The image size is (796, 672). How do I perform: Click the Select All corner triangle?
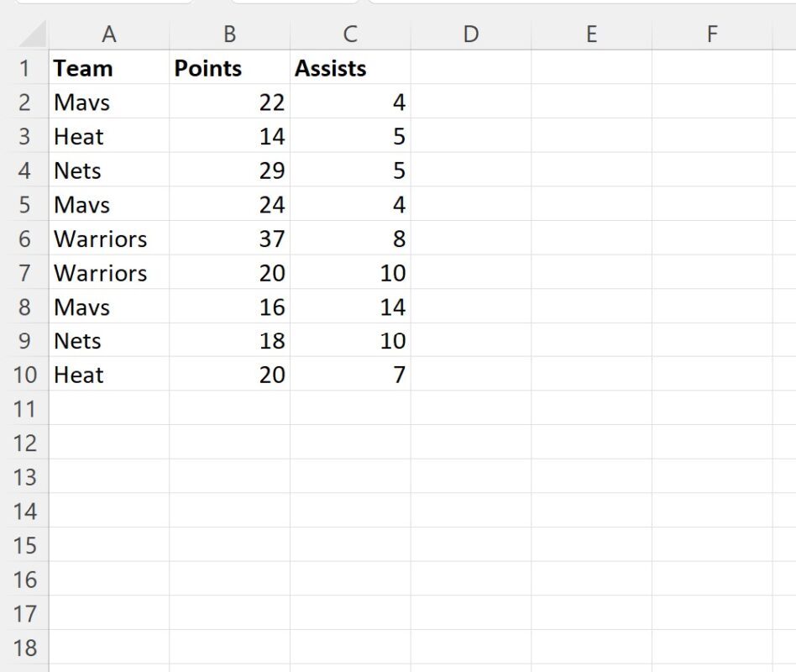pyautogui.click(x=24, y=34)
